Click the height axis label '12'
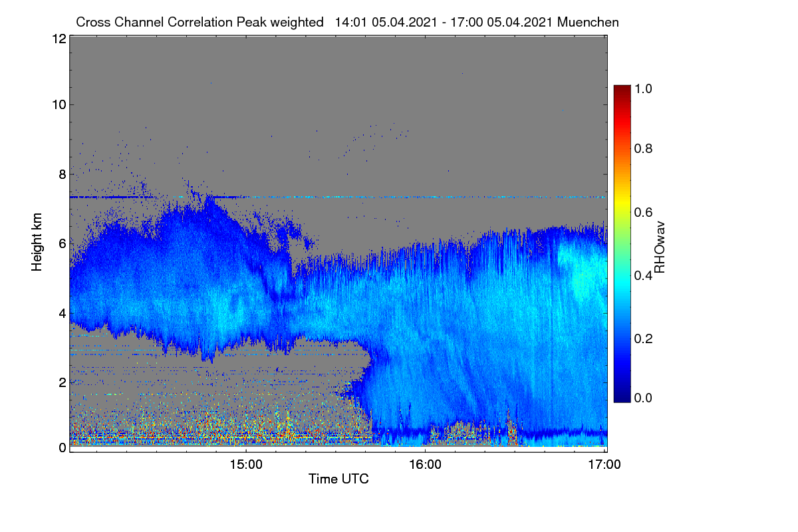 59,39
